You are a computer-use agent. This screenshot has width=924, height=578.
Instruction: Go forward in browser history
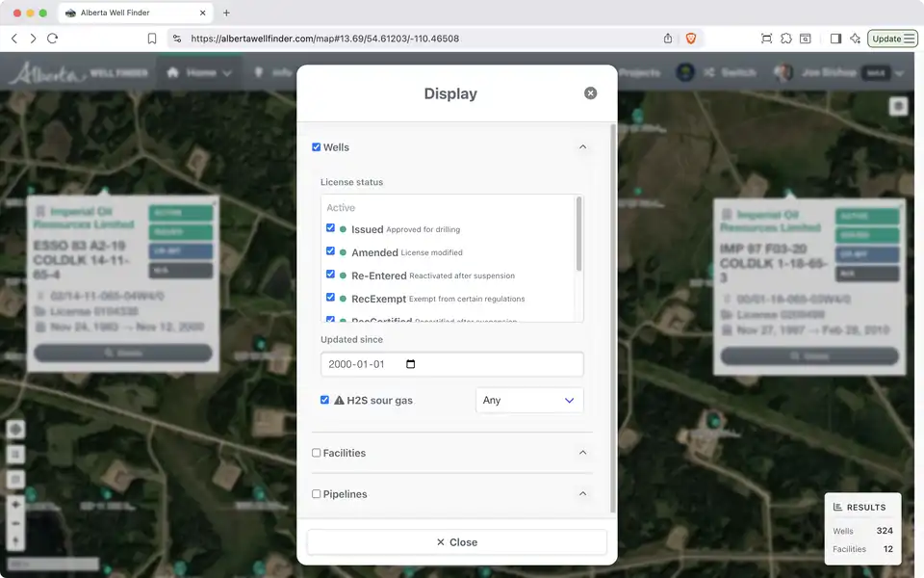[x=33, y=39]
